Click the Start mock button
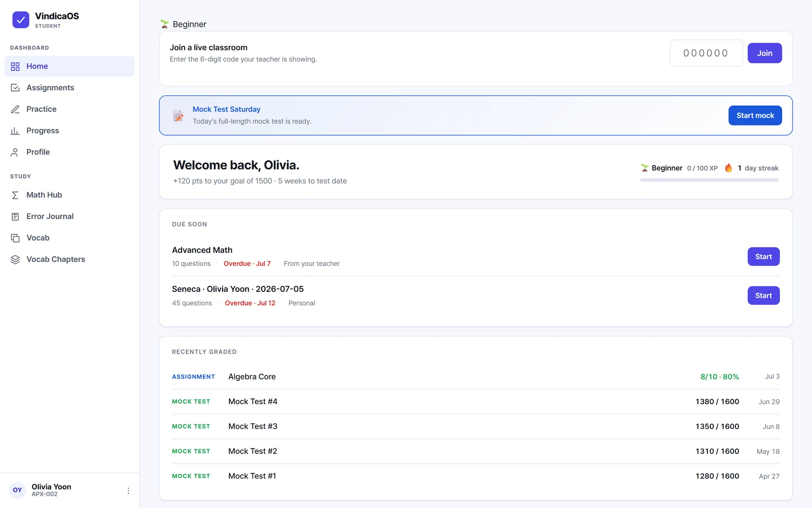 [755, 115]
